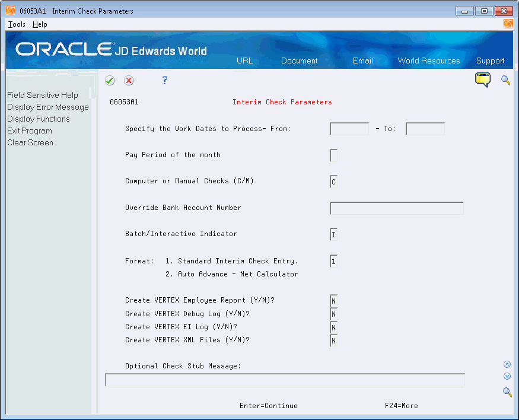Open World Resources in the banner
The width and height of the screenshot is (519, 420).
point(429,61)
